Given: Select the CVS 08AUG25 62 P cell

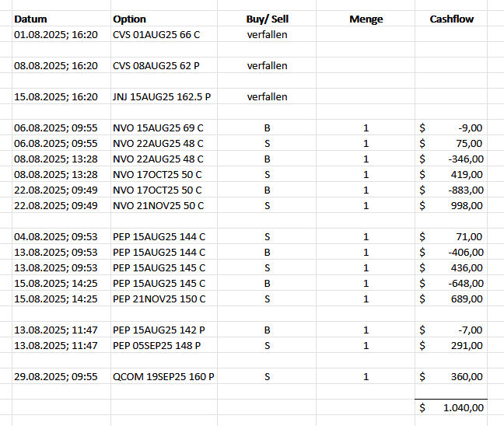Looking at the screenshot, I should (x=156, y=66).
